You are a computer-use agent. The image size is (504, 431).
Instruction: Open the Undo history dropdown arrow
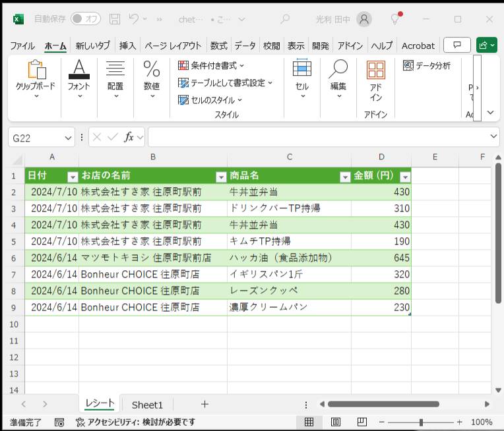145,19
